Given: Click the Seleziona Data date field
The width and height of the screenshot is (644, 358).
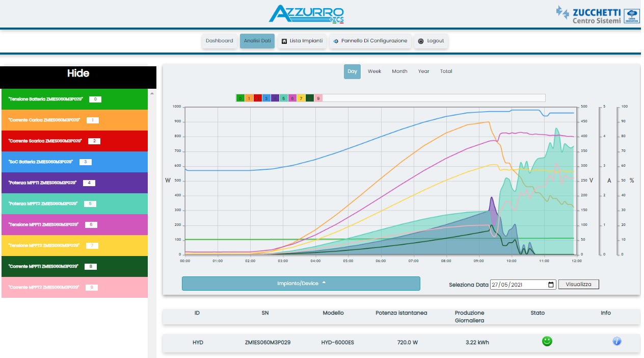Looking at the screenshot, I should pyautogui.click(x=523, y=285).
